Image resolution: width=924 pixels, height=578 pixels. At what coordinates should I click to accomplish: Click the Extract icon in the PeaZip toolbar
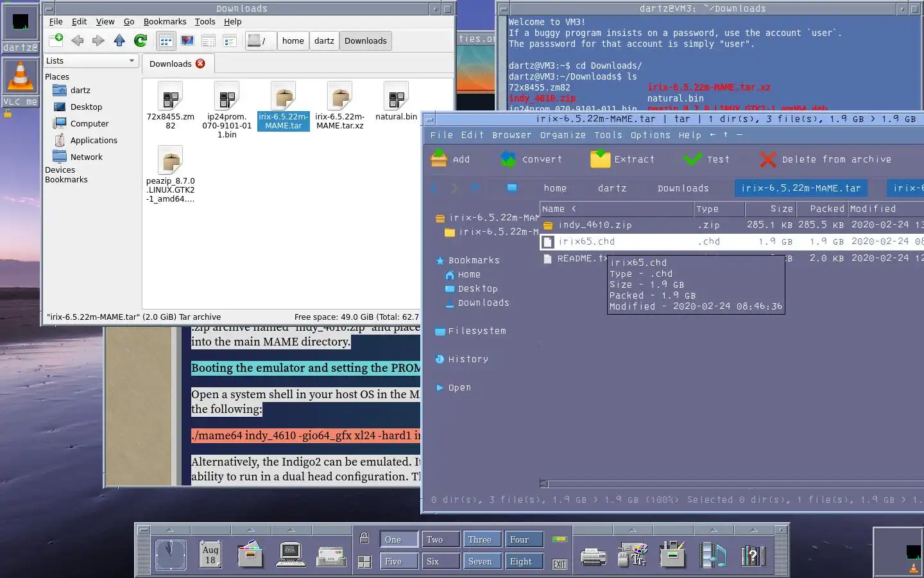coord(600,159)
